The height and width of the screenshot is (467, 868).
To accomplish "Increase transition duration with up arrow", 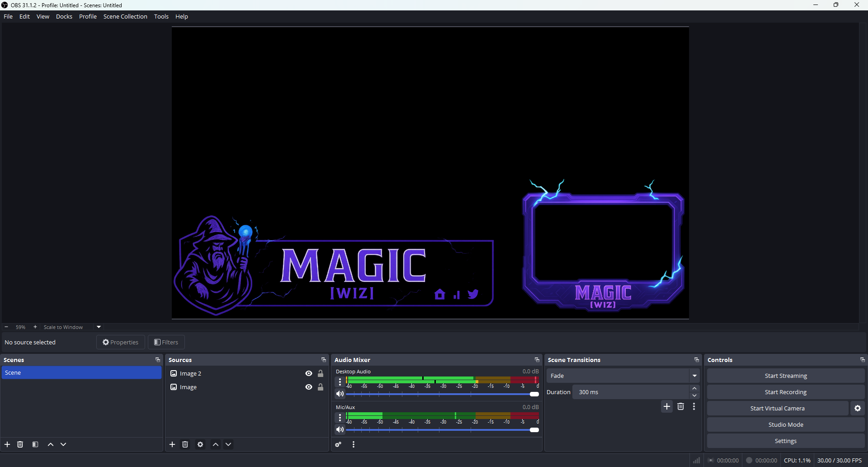I will pyautogui.click(x=695, y=389).
